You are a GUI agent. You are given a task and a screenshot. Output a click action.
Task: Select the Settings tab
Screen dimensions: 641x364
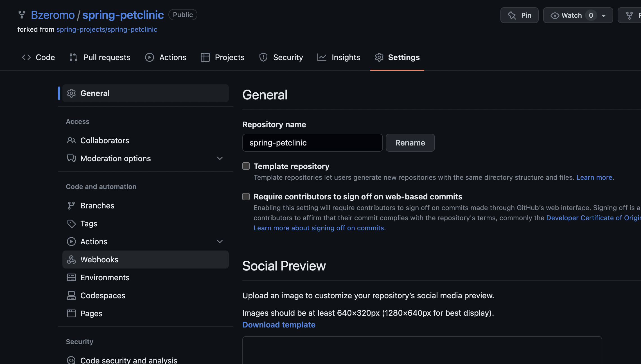pos(397,57)
